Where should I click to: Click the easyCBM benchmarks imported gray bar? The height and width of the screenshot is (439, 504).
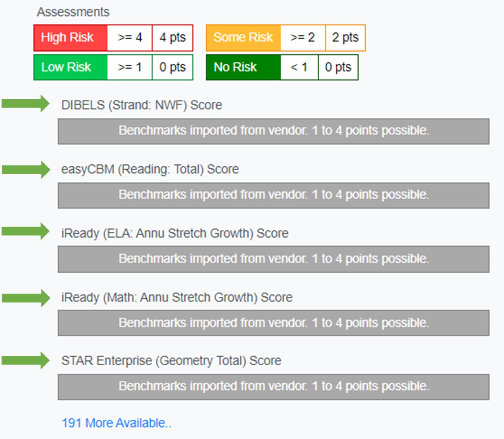(273, 195)
